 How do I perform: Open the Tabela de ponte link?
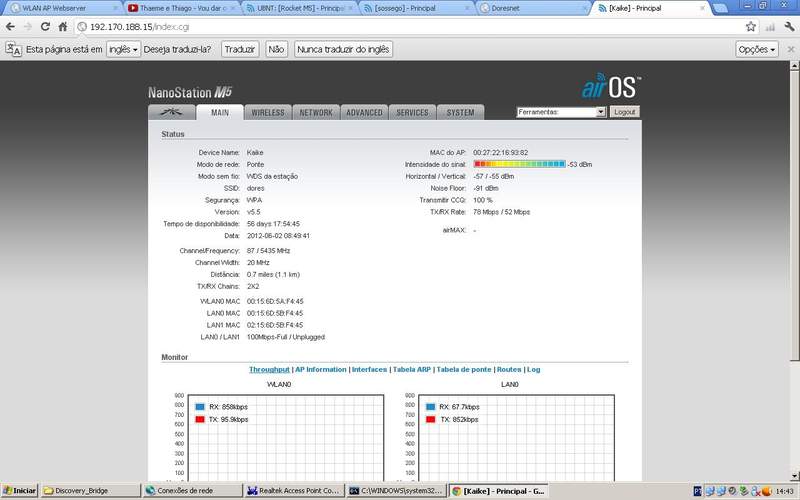click(x=464, y=369)
